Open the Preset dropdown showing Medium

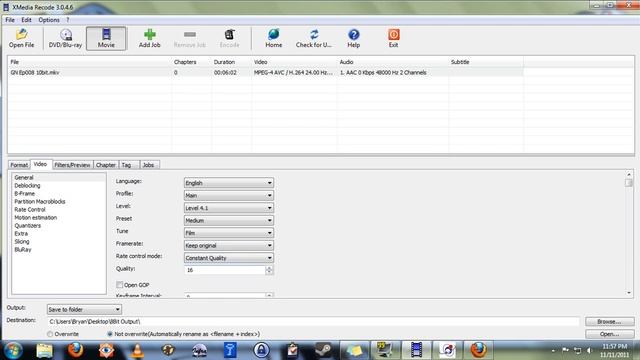[x=229, y=220]
